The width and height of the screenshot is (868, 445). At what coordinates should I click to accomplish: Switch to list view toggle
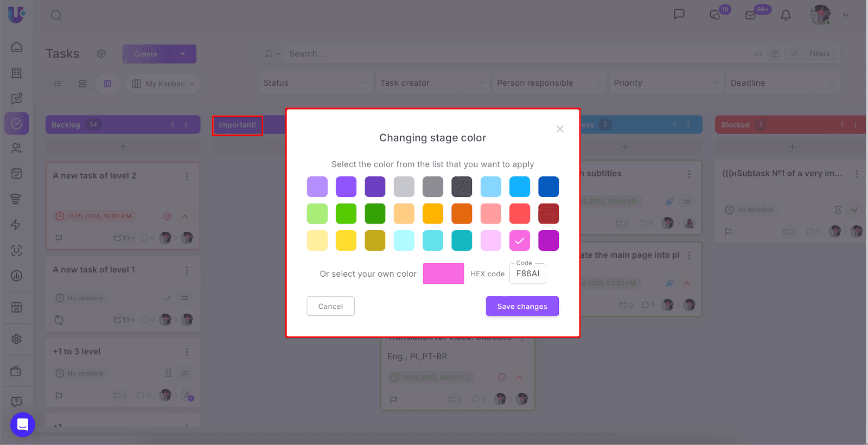tap(58, 84)
